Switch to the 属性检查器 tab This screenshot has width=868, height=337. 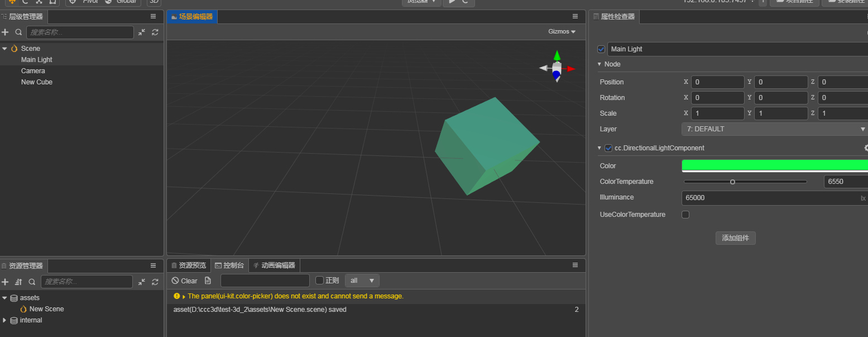coord(614,17)
